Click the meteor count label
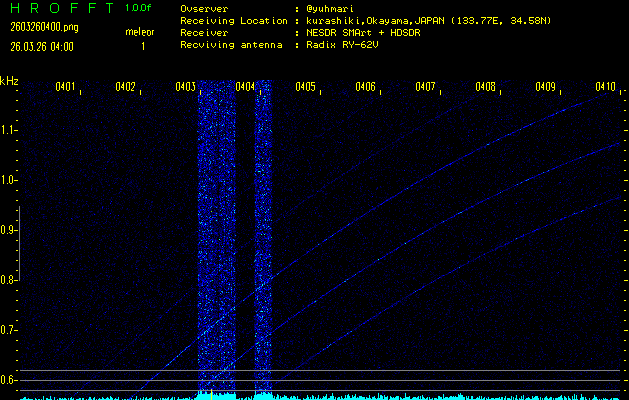This screenshot has width=629, height=400. pos(140,32)
